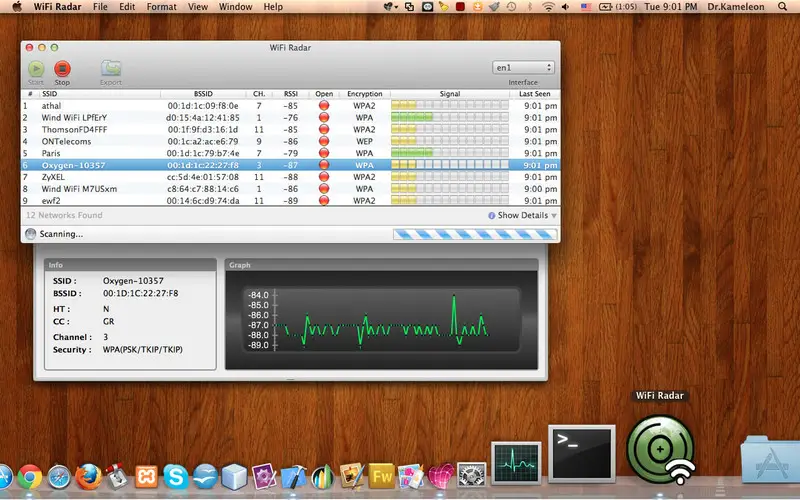Open the Edit menu

click(x=127, y=7)
